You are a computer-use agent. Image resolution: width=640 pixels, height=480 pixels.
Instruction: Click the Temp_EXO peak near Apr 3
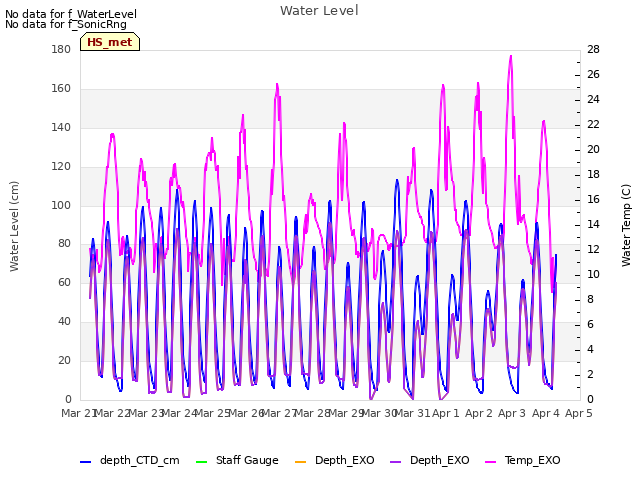511,56
